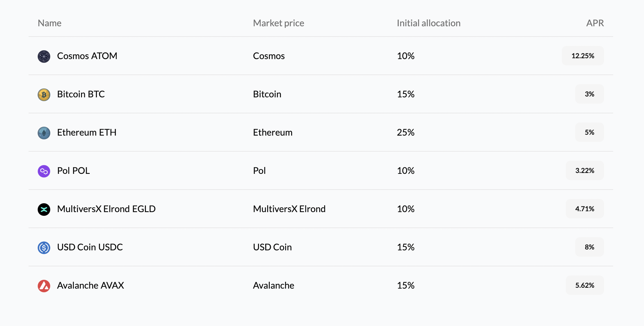Click the 3% APR badge for Bitcoin
The height and width of the screenshot is (326, 644).
click(x=589, y=94)
